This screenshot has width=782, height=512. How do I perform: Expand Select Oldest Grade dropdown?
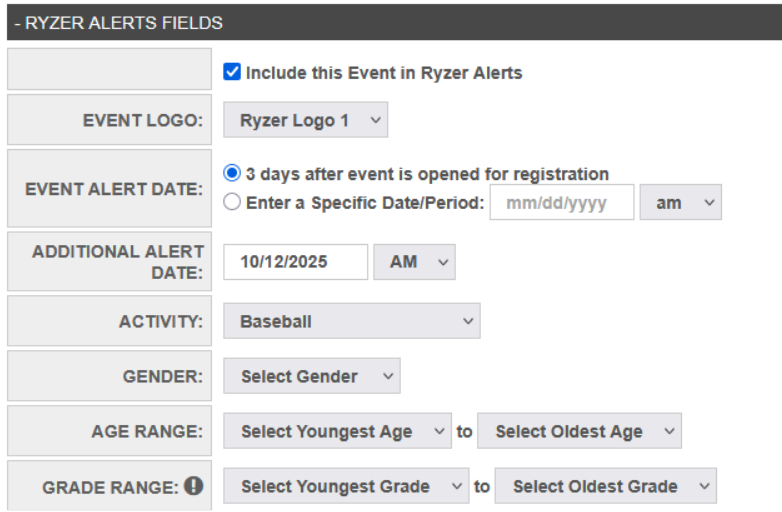605,486
